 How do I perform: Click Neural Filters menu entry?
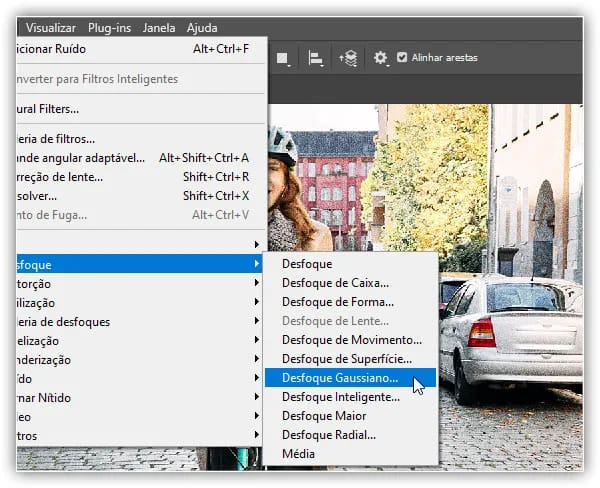pyautogui.click(x=48, y=108)
